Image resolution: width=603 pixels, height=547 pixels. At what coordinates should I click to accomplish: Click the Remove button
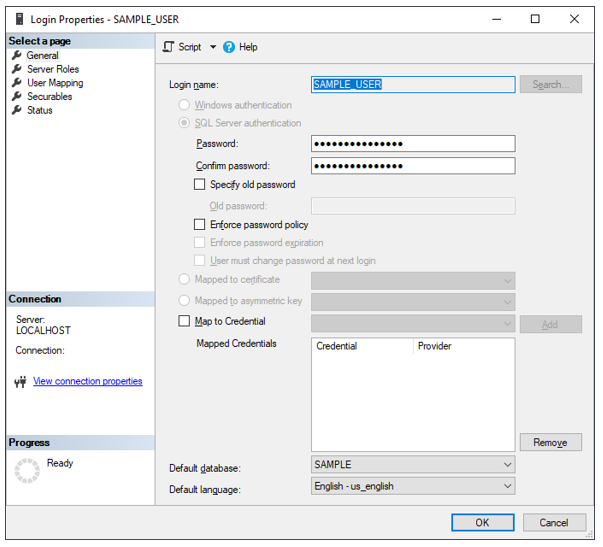551,442
